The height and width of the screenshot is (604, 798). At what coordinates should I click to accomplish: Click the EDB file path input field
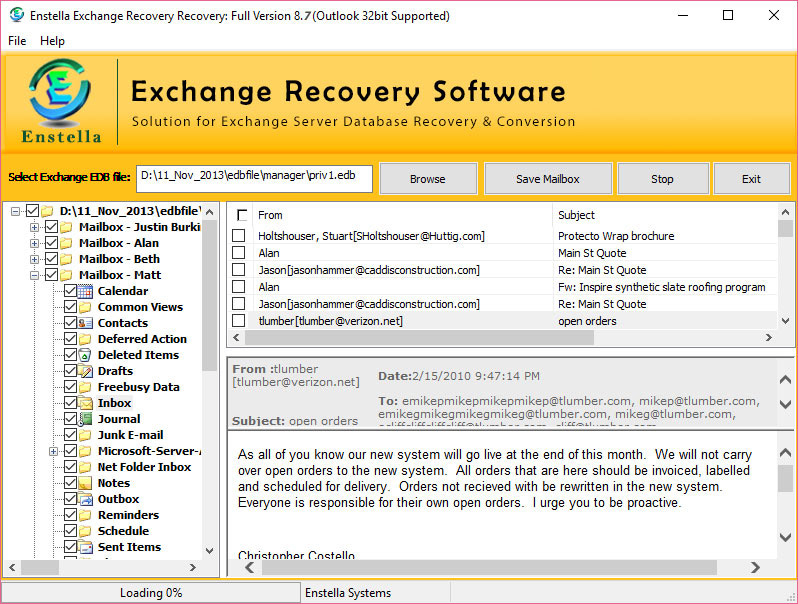[254, 178]
